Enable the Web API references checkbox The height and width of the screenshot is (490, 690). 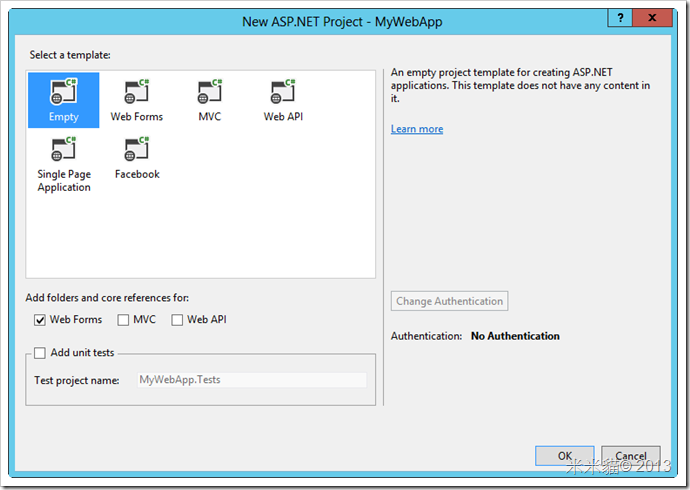pos(177,320)
